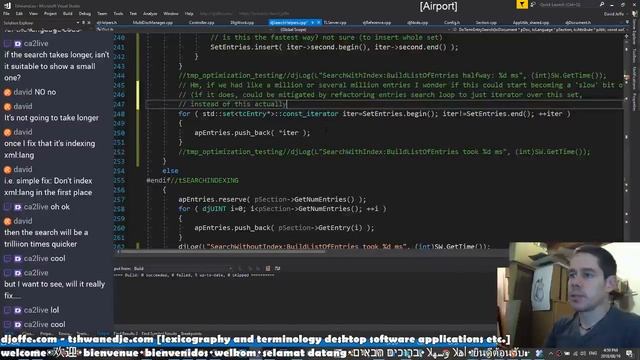This screenshot has width=640, height=360.
Task: Click the ENG language indicator in taskbar
Action: click(x=593, y=353)
